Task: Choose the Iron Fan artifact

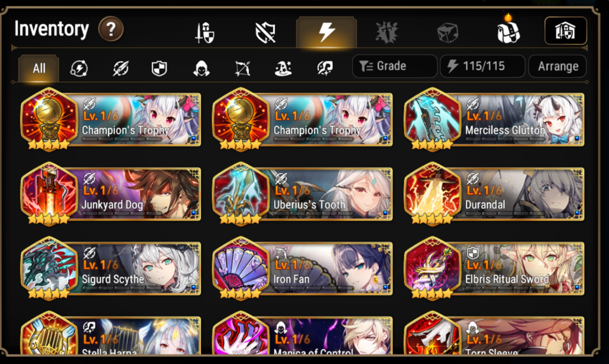Action: click(303, 268)
